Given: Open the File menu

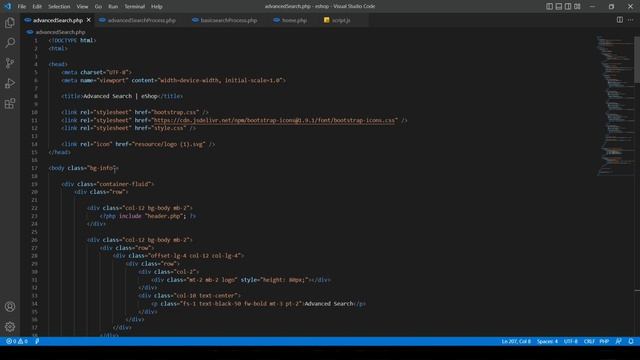Looking at the screenshot, I should point(22,7).
